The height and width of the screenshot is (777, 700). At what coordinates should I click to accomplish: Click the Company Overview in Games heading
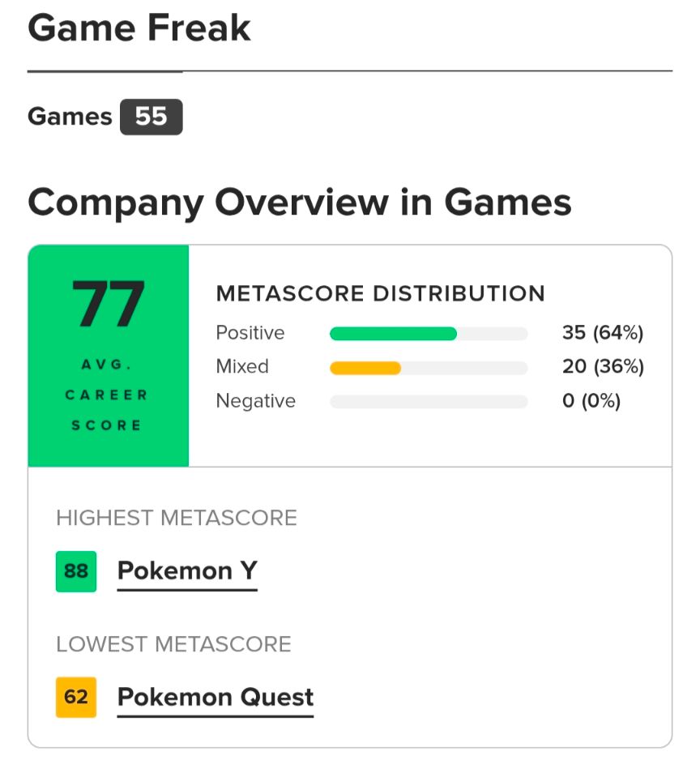[x=300, y=203]
